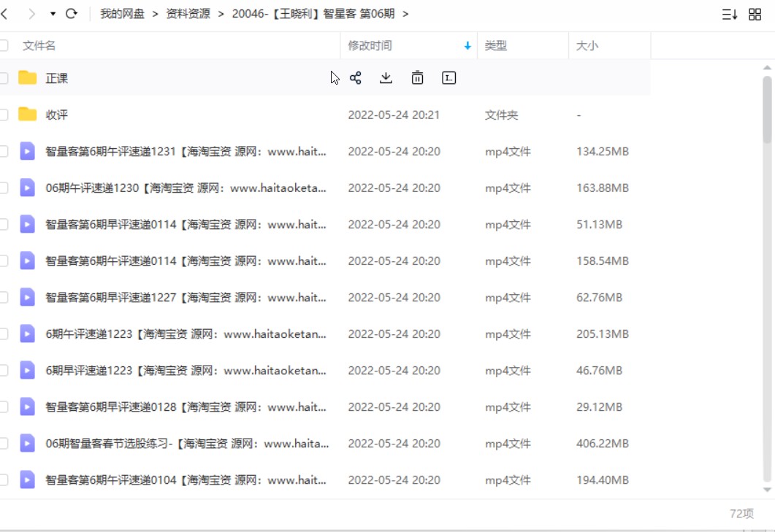
Task: Open file 06期智星客春节选股练习
Action: [x=187, y=444]
